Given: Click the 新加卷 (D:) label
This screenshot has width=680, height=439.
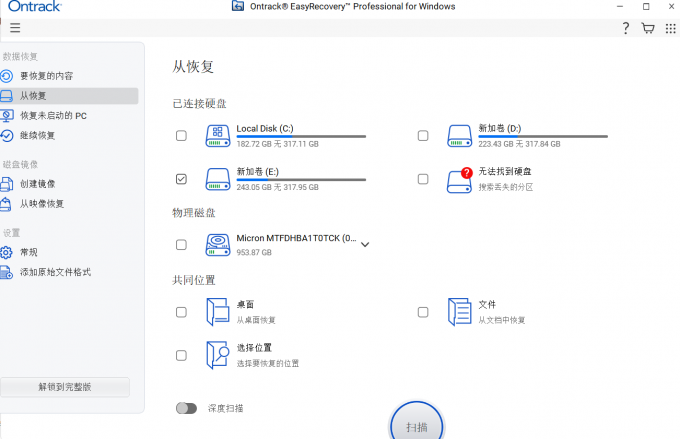Looking at the screenshot, I should pos(500,128).
